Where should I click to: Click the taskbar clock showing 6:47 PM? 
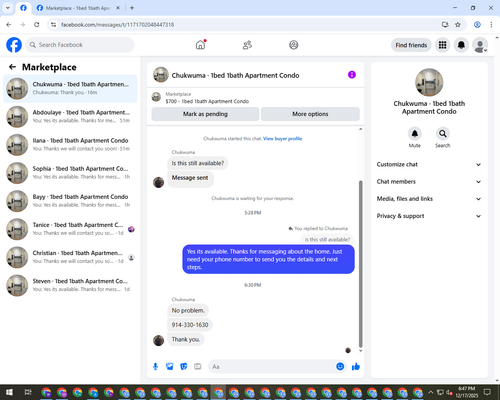(x=467, y=392)
